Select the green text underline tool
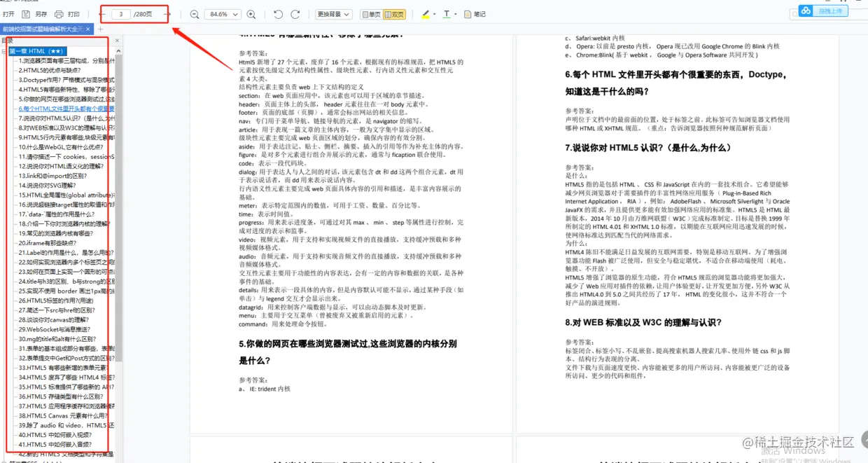Image resolution: width=868 pixels, height=463 pixels. point(447,14)
